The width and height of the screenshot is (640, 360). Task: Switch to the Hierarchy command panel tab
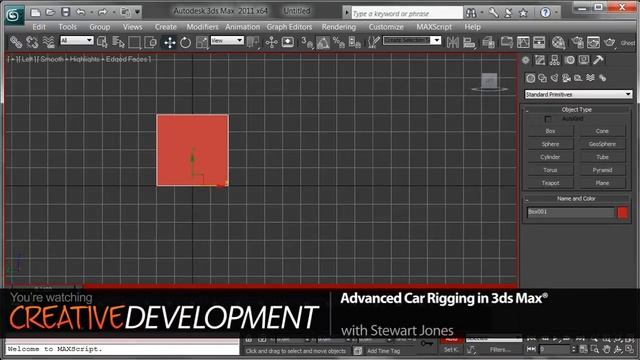pos(554,60)
